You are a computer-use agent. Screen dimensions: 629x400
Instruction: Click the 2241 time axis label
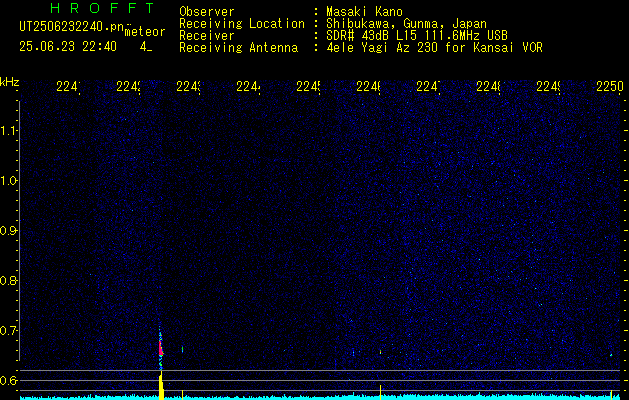tap(68, 86)
